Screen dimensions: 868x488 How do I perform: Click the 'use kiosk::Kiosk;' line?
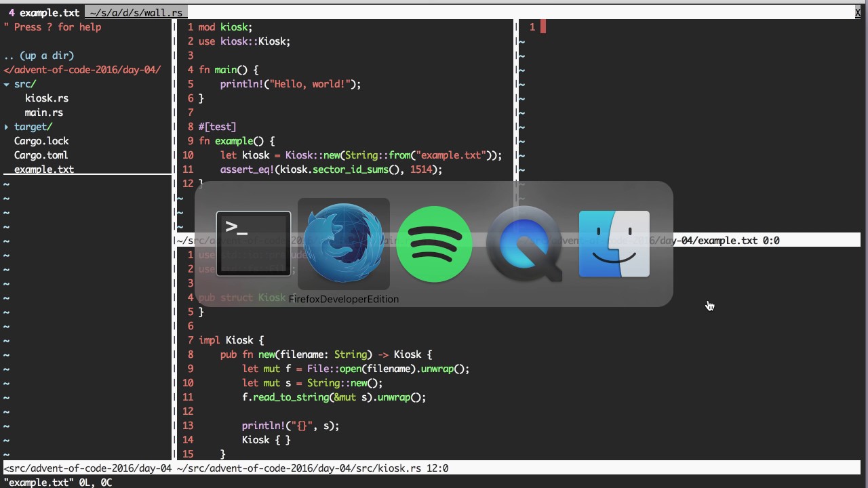tap(244, 41)
